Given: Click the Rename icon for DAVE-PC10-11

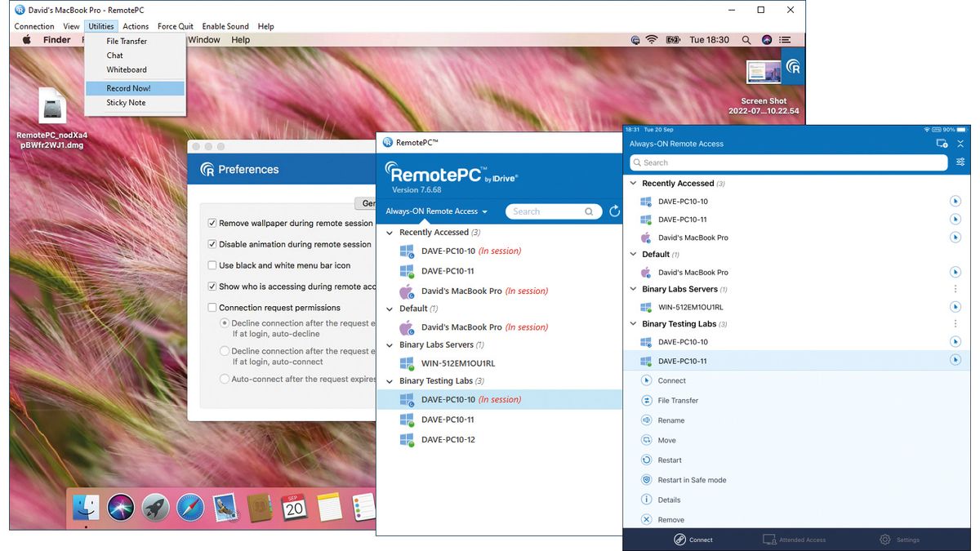Looking at the screenshot, I should tap(646, 420).
